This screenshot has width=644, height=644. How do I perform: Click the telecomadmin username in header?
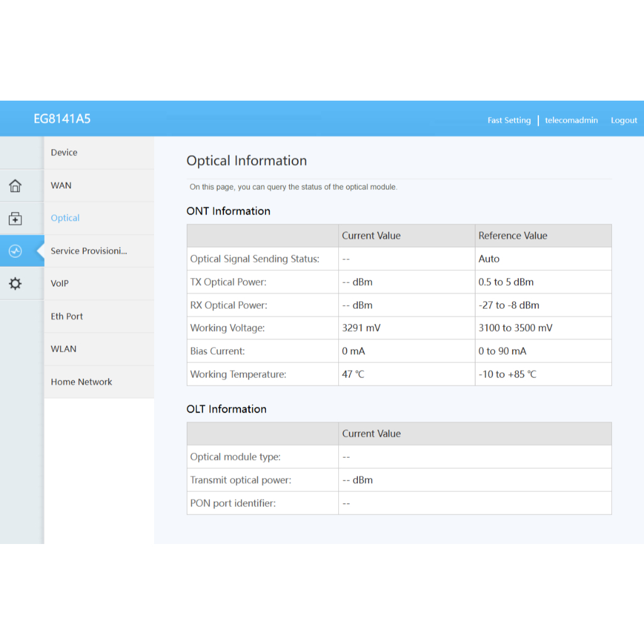click(571, 120)
